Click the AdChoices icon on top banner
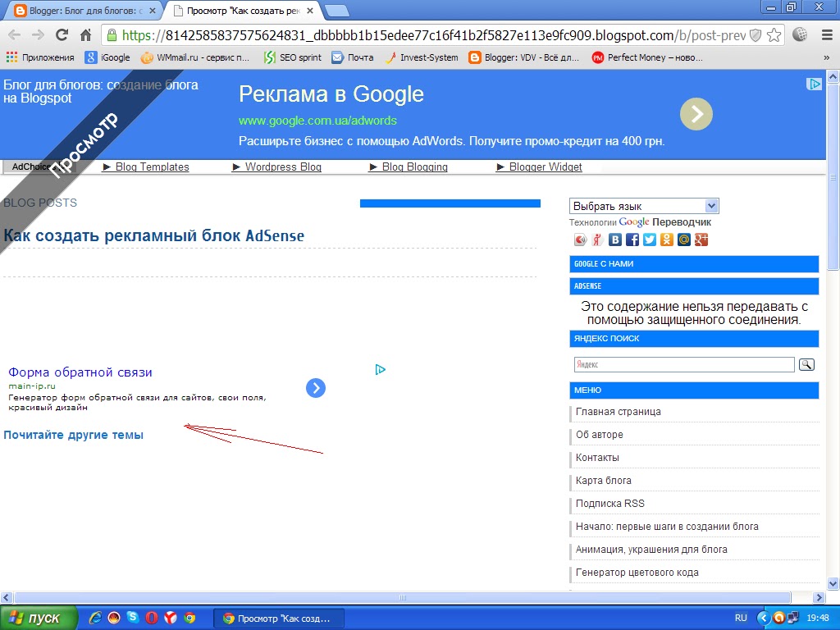The width and height of the screenshot is (840, 630). pos(814,84)
